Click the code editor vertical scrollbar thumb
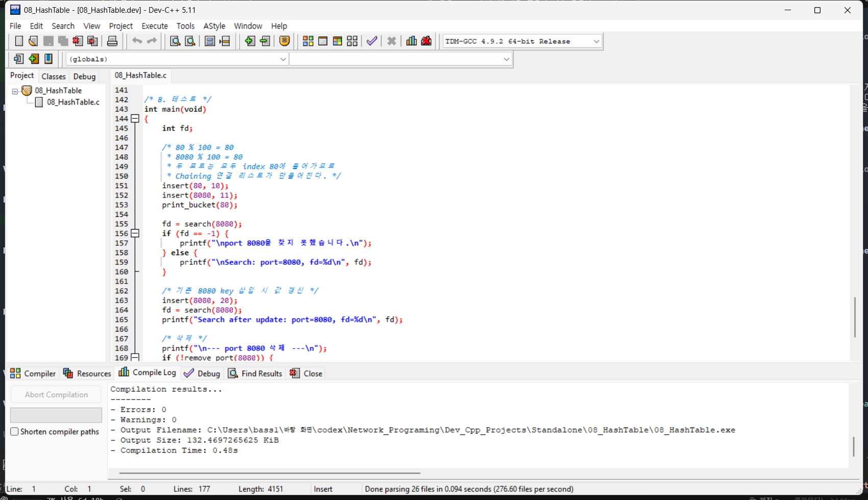 [855, 316]
